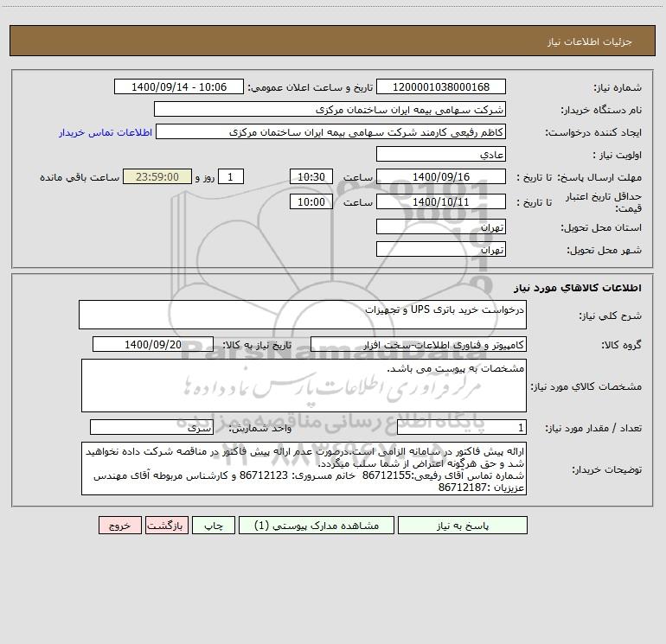
Task: Click the تاریخ نیاز به کالا label
Action: click(x=258, y=345)
